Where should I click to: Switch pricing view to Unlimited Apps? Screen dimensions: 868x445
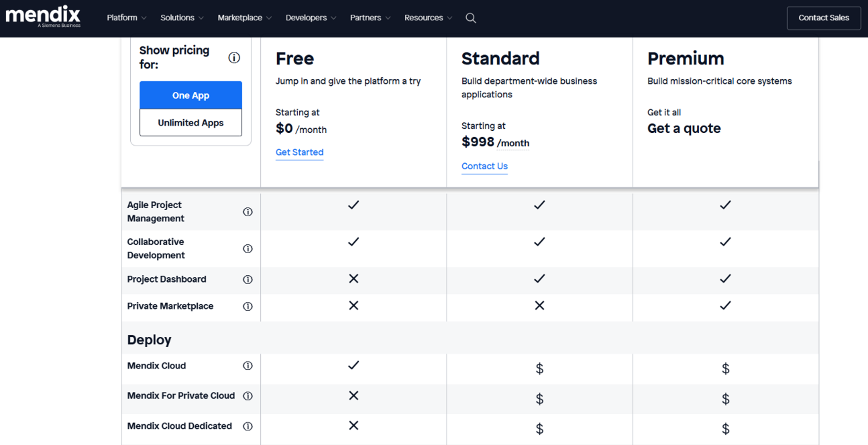click(190, 123)
